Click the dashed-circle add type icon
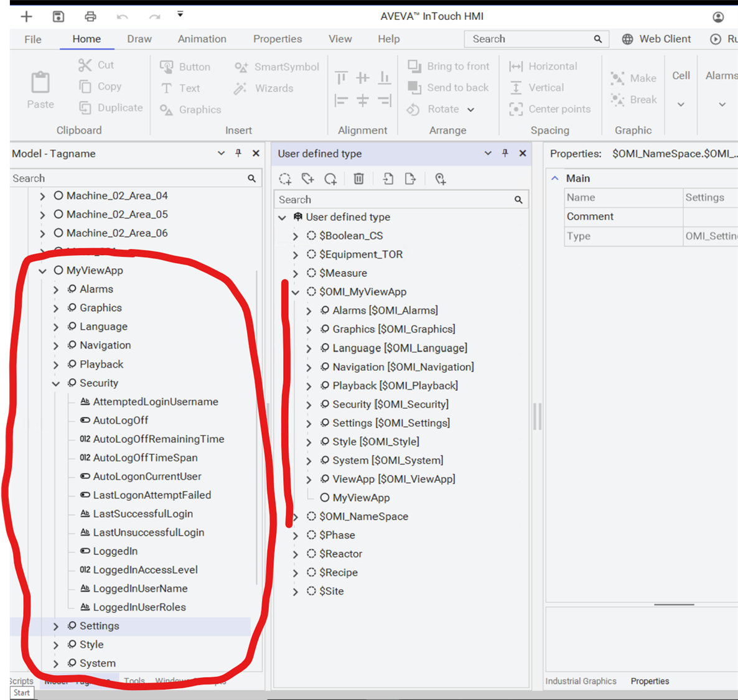738x700 pixels. 285,179
